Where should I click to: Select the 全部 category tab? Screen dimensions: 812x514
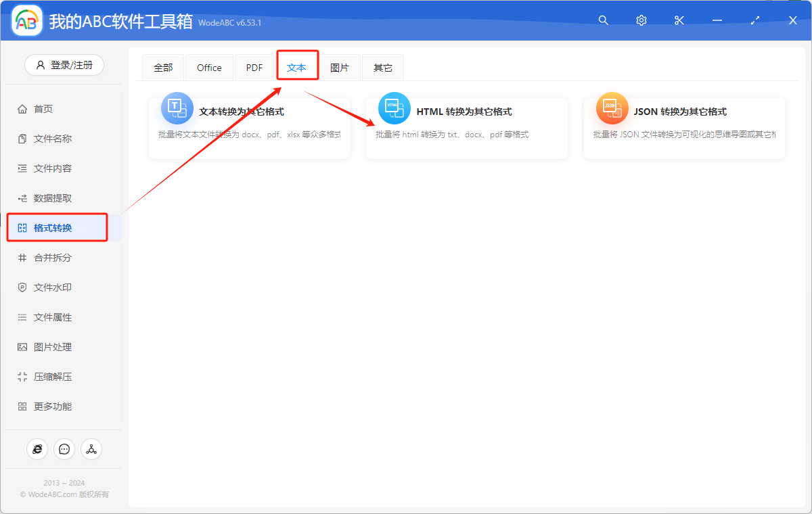(x=163, y=67)
